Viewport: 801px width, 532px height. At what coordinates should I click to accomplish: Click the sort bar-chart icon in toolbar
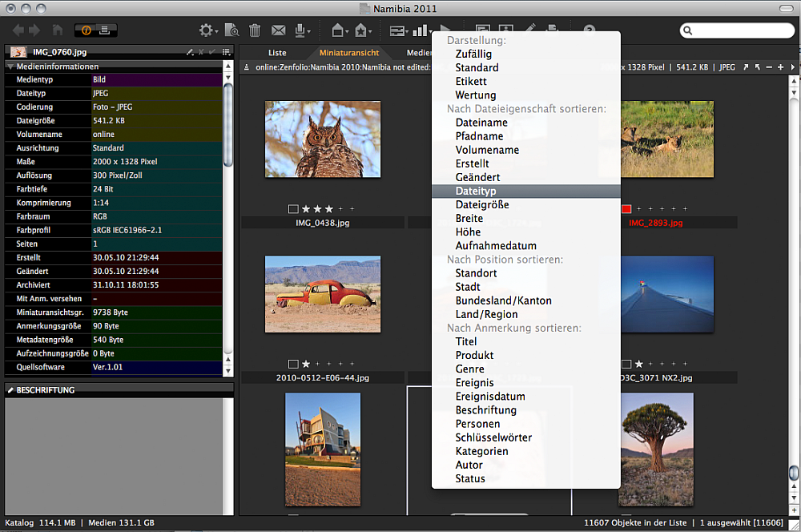[x=421, y=31]
